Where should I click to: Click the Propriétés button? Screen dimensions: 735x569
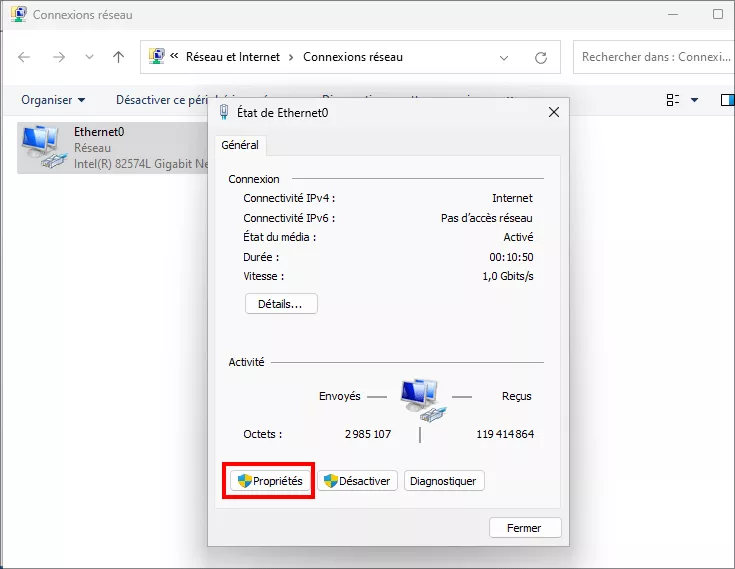tap(268, 481)
